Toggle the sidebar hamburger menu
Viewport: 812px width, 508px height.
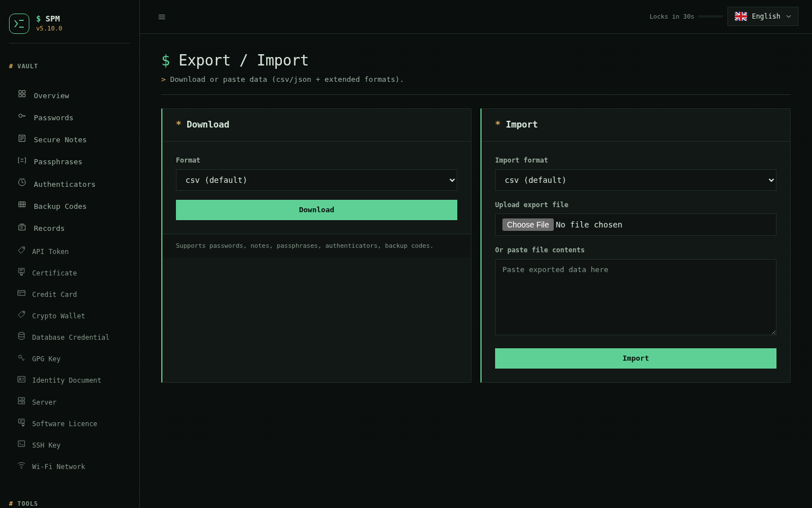[x=162, y=17]
